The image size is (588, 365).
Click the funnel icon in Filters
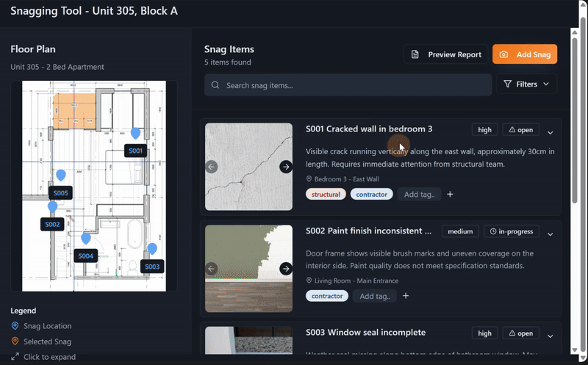(507, 84)
